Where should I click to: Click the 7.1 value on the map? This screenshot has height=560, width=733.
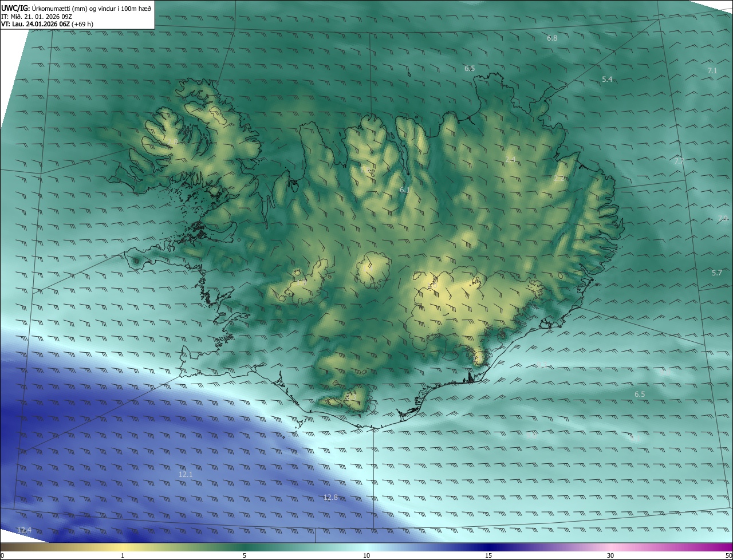pos(712,70)
